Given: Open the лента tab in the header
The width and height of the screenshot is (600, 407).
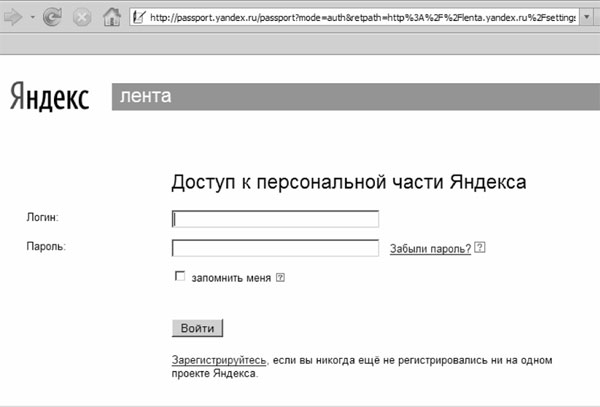Looking at the screenshot, I should 145,96.
